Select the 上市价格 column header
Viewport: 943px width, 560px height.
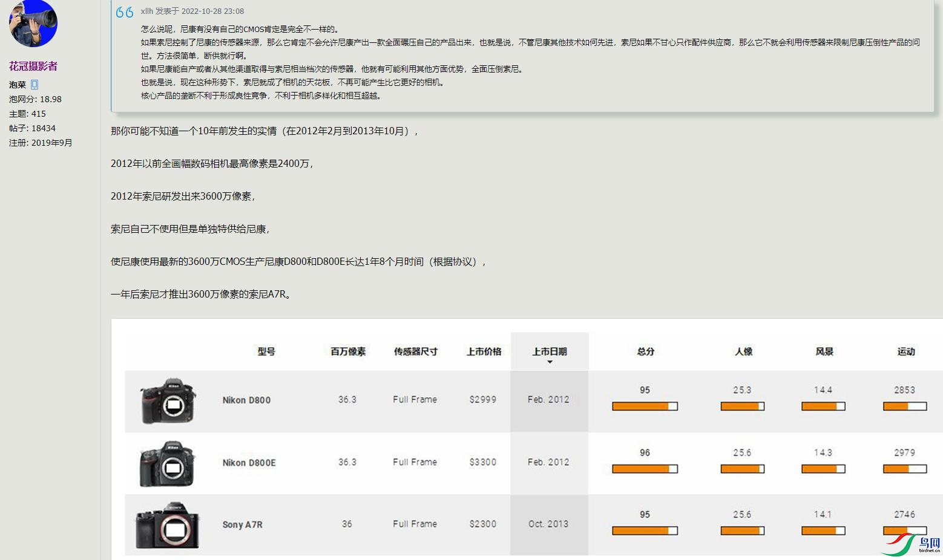[484, 351]
